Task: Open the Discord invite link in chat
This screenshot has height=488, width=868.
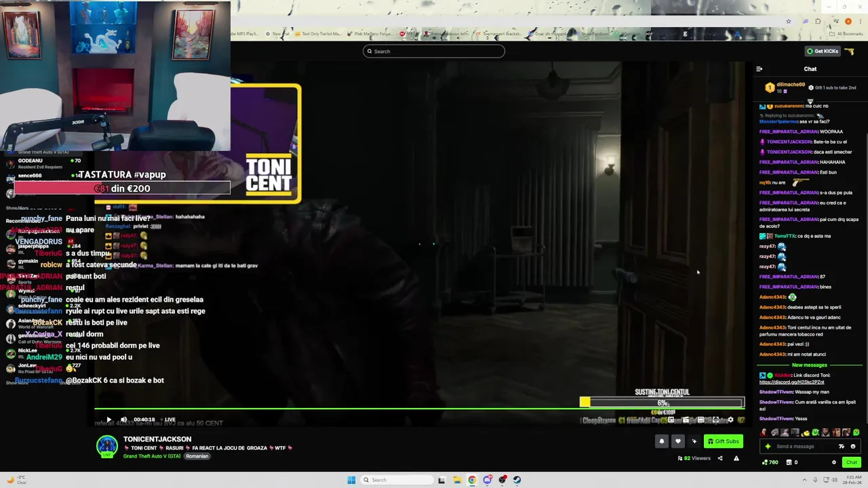Action: coord(791,382)
